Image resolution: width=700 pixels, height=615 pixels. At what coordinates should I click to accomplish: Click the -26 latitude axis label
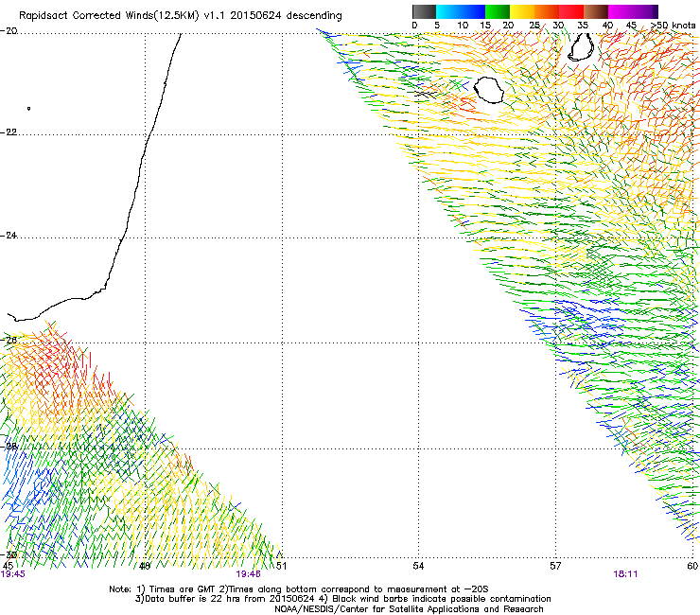coord(9,340)
